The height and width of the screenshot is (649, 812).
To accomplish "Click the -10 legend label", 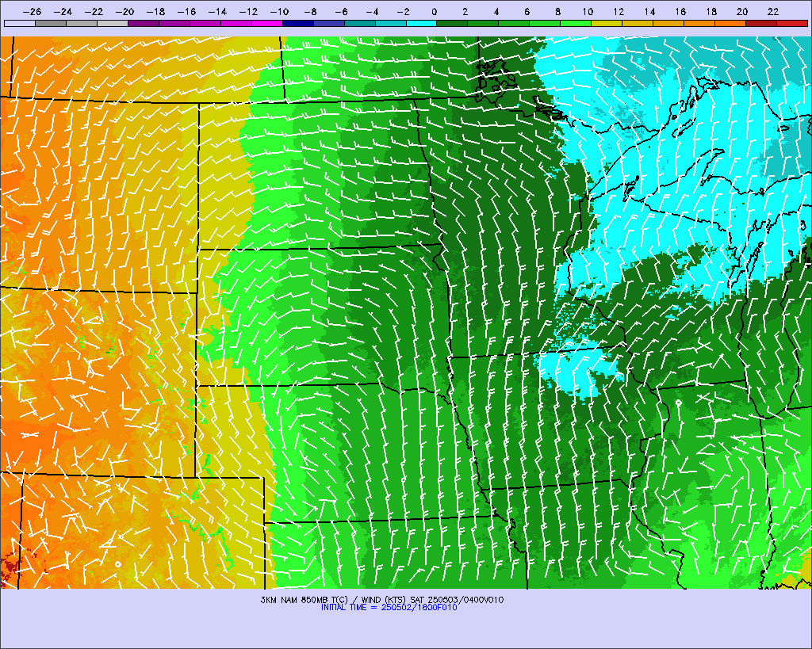I will 279,11.
